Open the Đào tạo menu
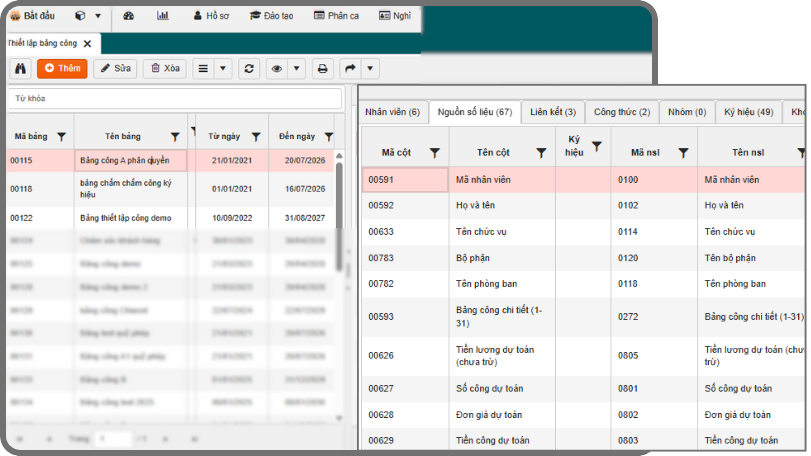This screenshot has width=811, height=456. pyautogui.click(x=272, y=16)
